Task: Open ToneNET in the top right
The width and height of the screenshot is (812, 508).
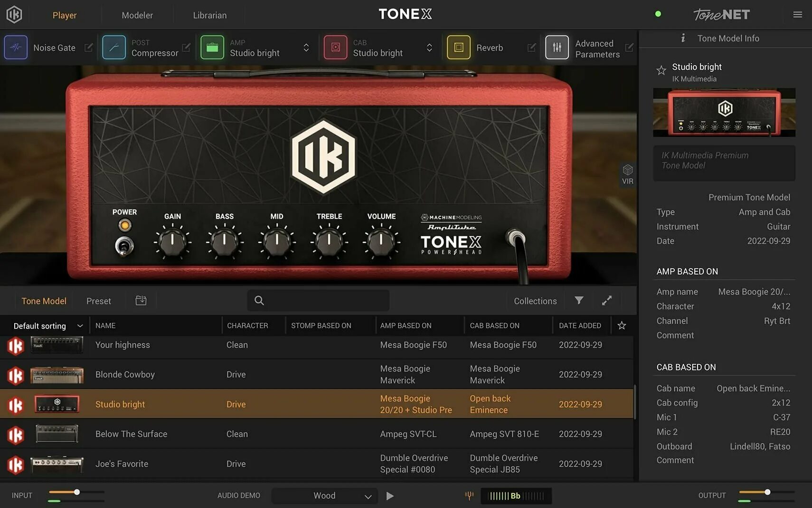Action: tap(721, 14)
